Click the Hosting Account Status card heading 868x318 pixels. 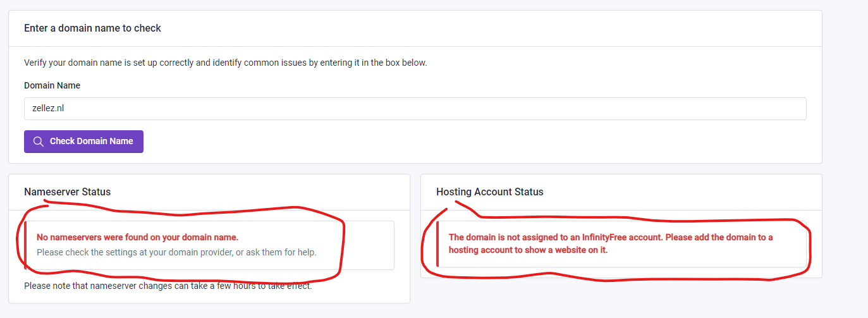(489, 192)
